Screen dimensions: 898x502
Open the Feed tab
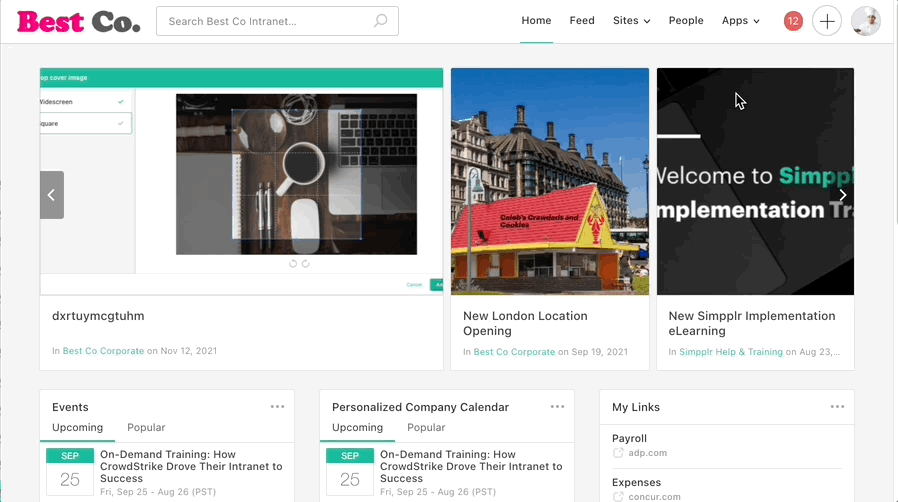582,21
